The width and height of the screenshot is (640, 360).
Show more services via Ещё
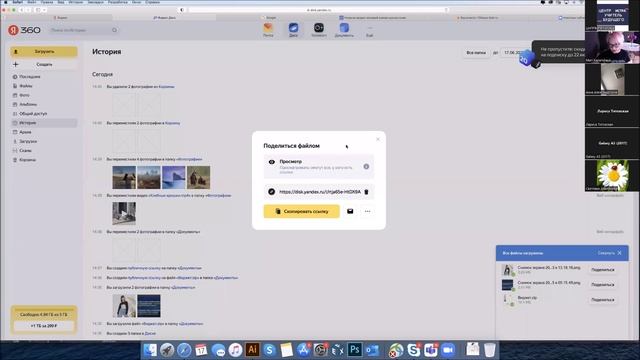(x=369, y=31)
